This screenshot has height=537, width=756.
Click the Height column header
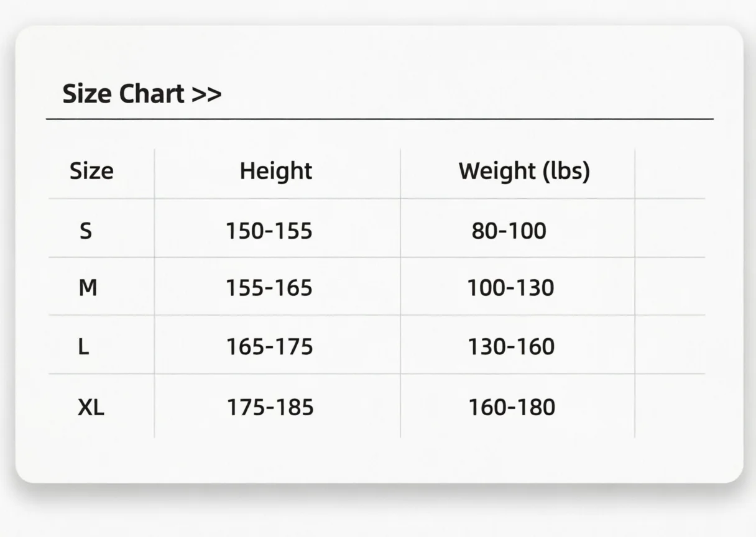(276, 171)
